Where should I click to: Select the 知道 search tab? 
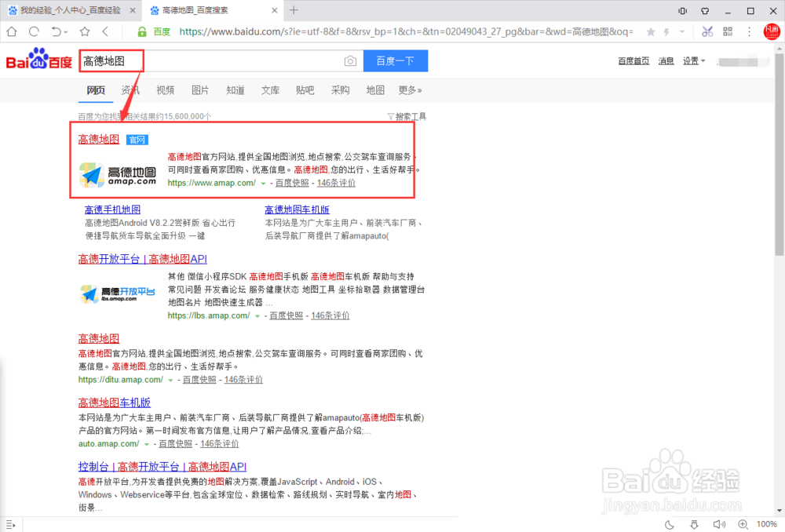235,90
